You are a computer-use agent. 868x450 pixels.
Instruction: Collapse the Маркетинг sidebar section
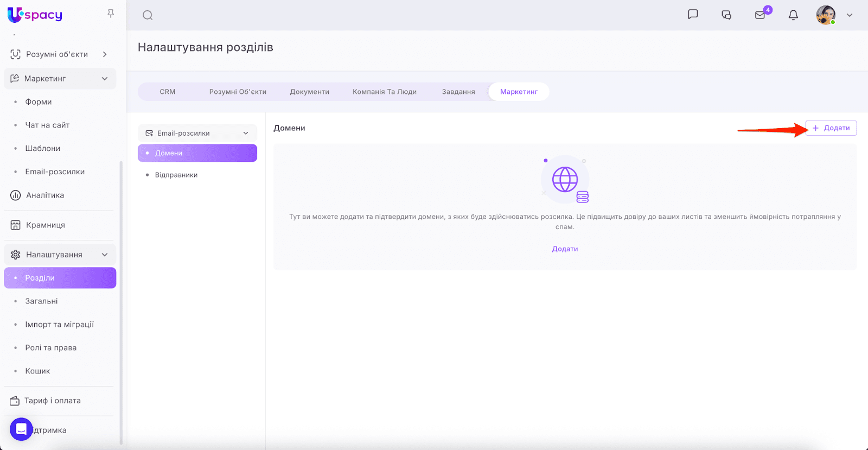105,79
